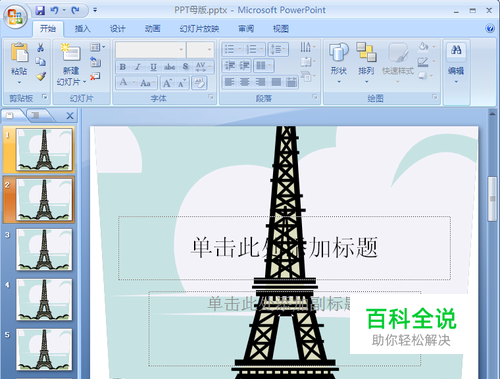Expand the 粘贴 paste options arrow

19,82
